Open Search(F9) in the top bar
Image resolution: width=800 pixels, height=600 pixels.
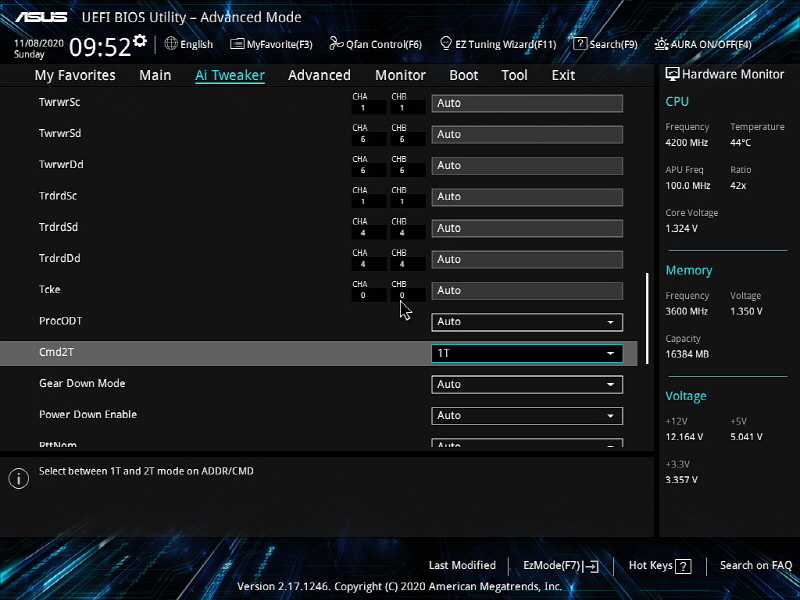click(606, 44)
